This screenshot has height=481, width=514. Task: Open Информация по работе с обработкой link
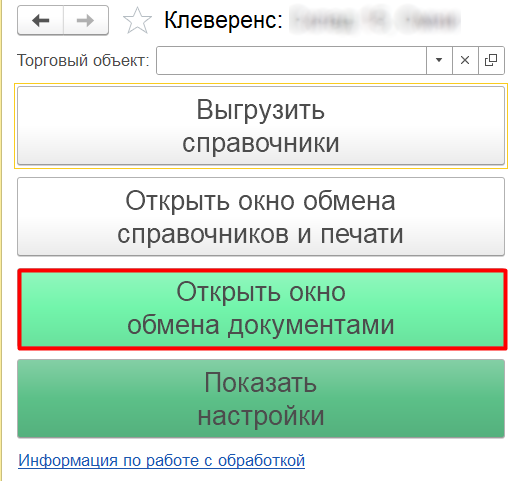(x=161, y=461)
